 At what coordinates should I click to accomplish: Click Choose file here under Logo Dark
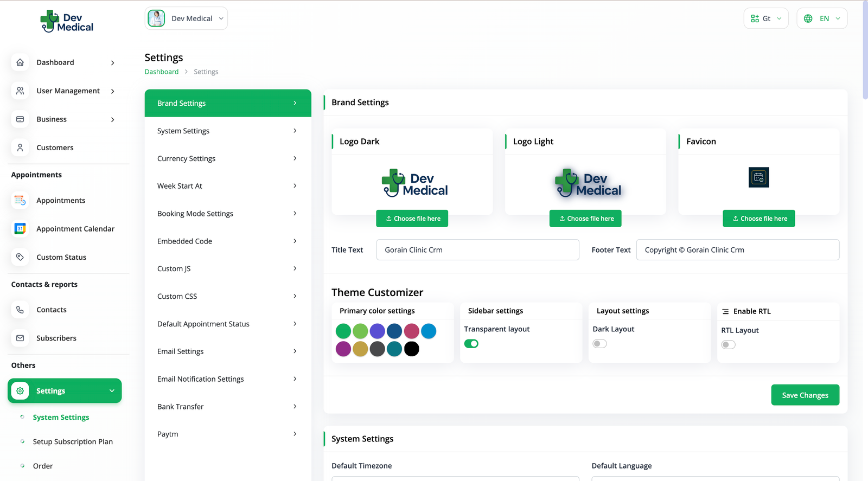click(412, 219)
